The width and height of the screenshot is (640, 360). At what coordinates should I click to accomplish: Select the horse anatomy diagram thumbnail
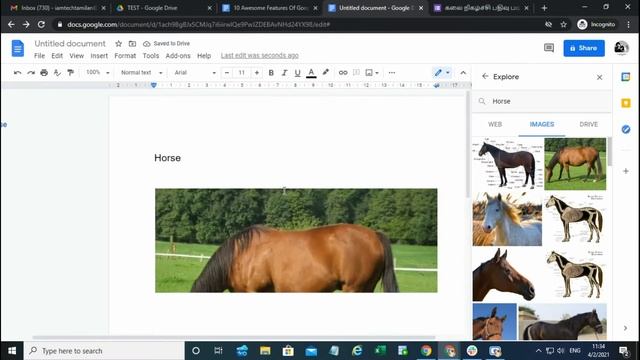tap(507, 164)
